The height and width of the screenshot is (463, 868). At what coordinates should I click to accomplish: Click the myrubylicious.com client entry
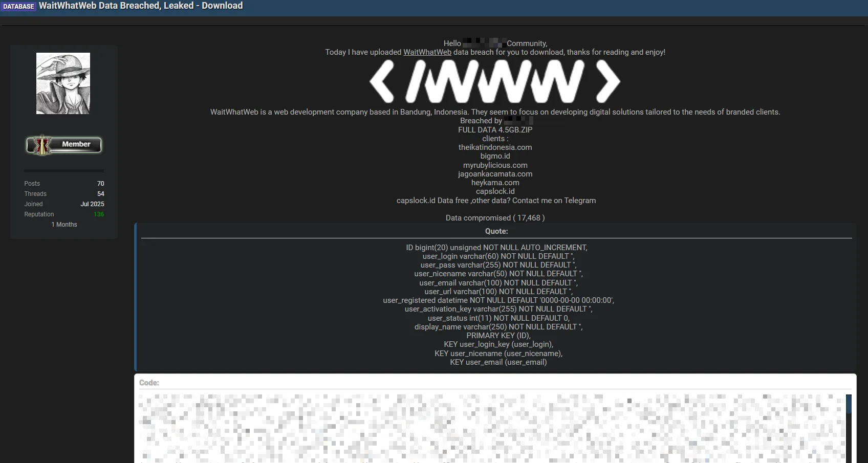(495, 165)
